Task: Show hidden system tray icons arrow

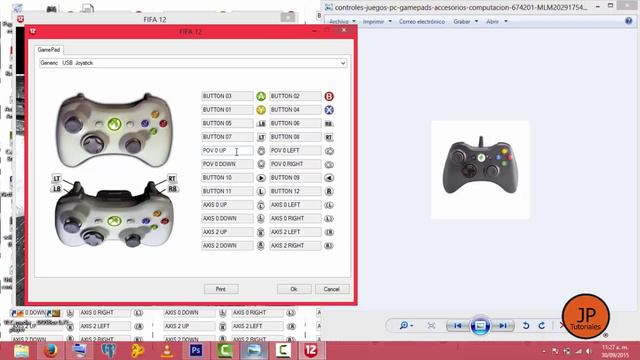Action: click(544, 351)
